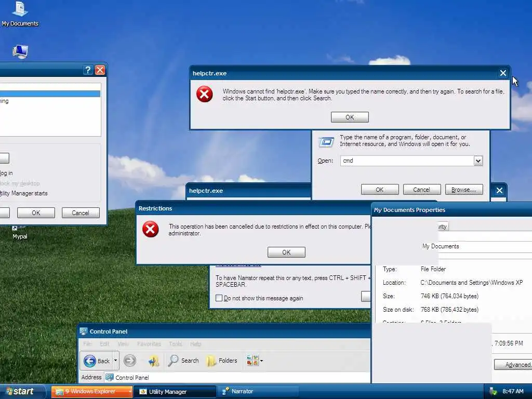Click the Open text field containing cmd
Image resolution: width=532 pixels, height=399 pixels.
click(407, 161)
